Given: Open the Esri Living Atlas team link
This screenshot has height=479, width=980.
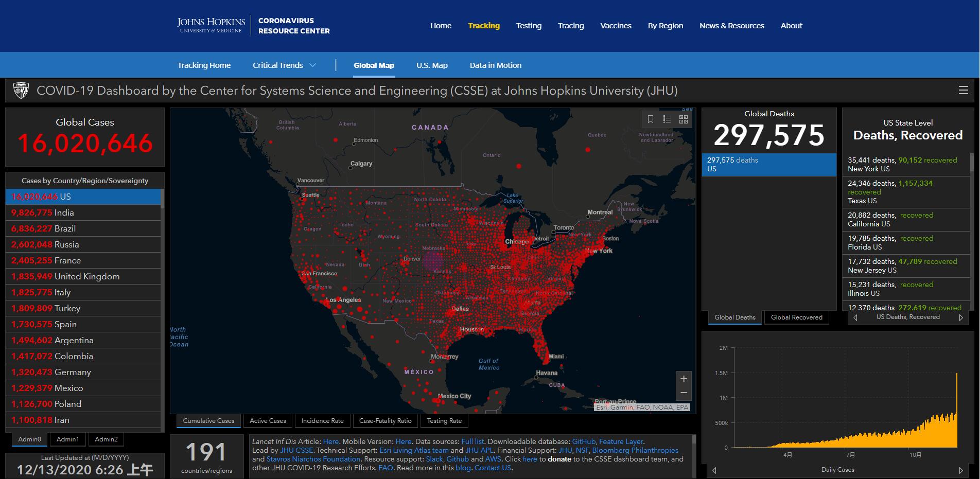Looking at the screenshot, I should (x=414, y=450).
